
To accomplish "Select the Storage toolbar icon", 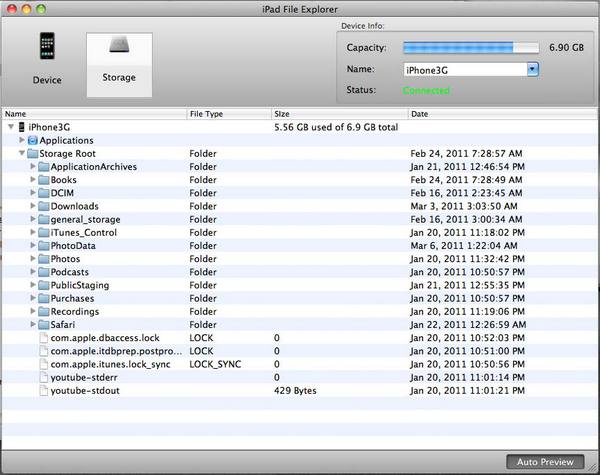I will pyautogui.click(x=119, y=65).
